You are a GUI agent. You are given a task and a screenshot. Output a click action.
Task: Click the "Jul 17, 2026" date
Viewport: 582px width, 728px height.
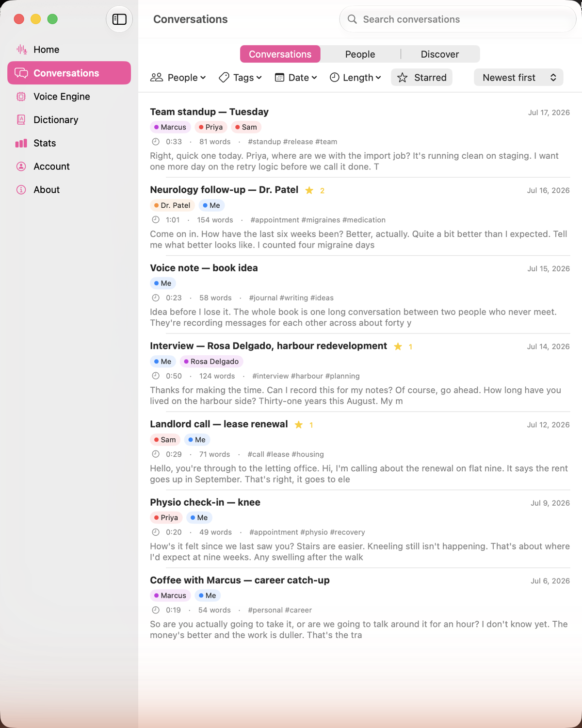549,113
